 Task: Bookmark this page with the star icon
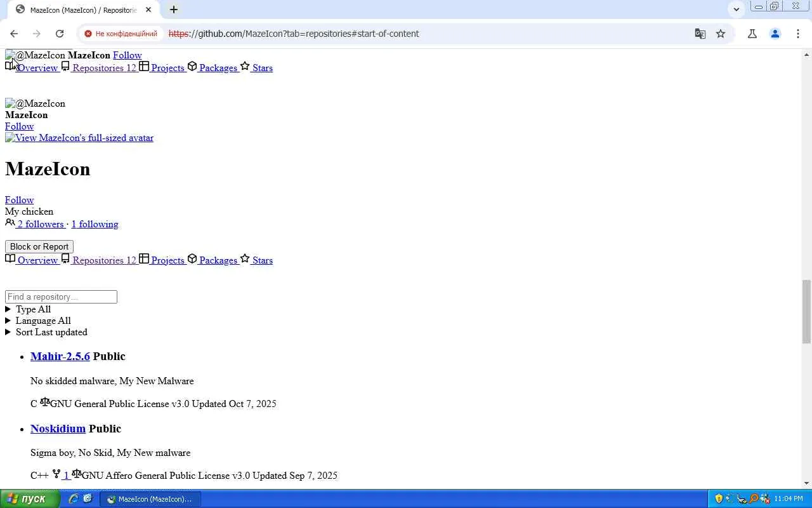721,34
